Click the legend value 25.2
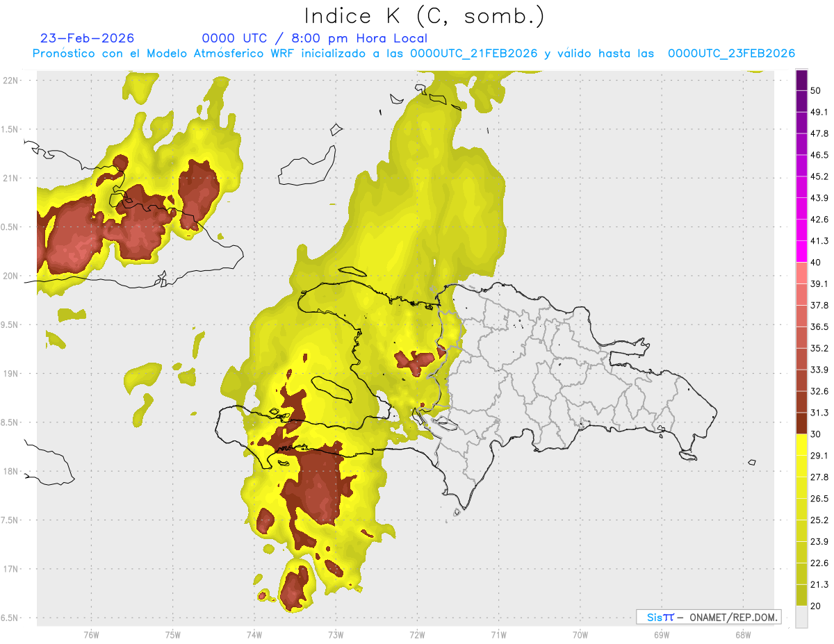Viewport: 834px width, 644px height. 819,520
